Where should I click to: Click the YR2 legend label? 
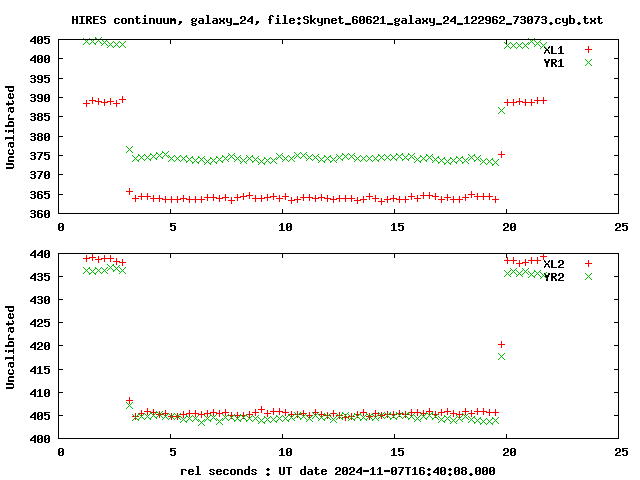coord(553,277)
